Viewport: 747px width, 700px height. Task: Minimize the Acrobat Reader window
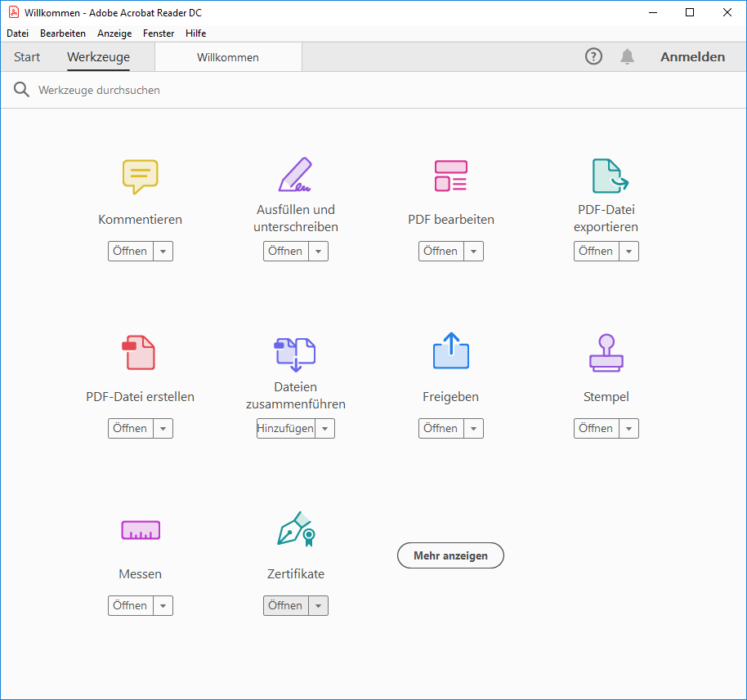(653, 12)
